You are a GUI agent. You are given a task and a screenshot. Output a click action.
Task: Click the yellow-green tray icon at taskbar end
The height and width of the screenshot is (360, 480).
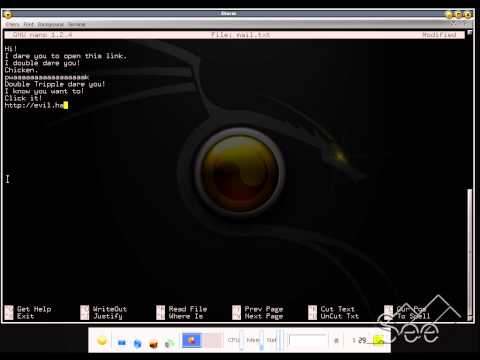[x=379, y=341]
